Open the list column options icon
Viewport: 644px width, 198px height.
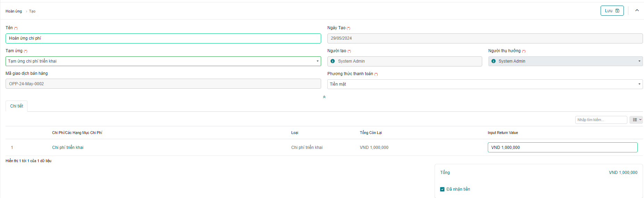[636, 120]
